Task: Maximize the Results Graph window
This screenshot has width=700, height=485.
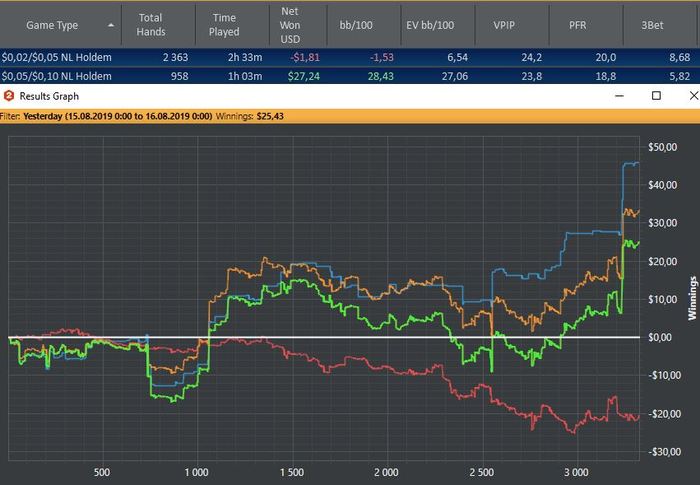Action: tap(656, 96)
